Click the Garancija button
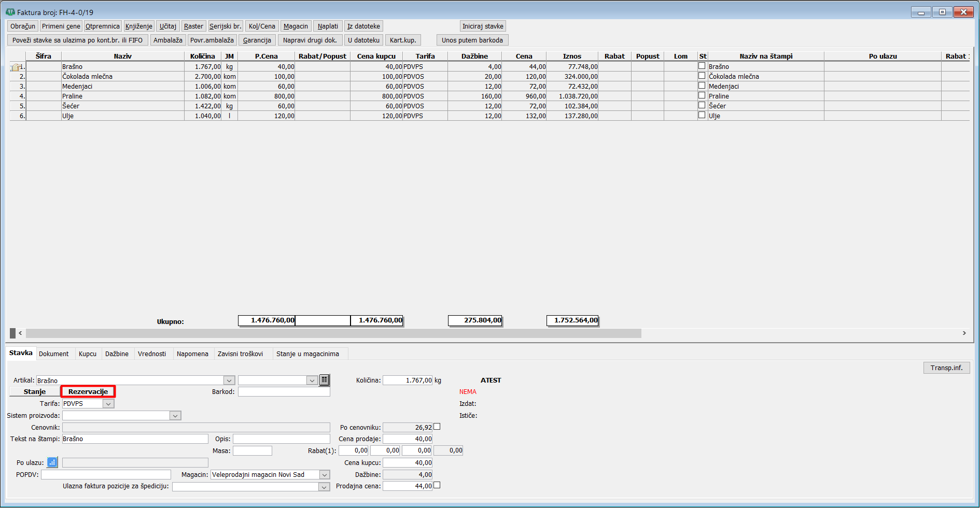 click(257, 40)
